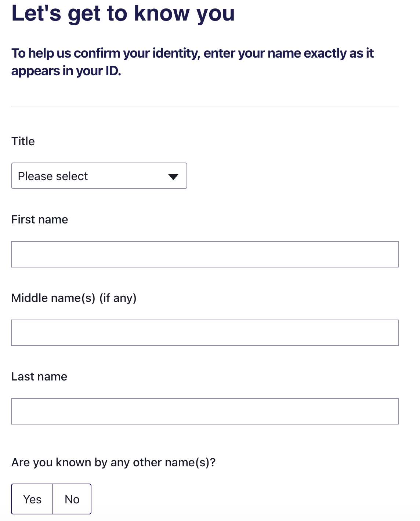Focus the First name input field
This screenshot has width=420, height=521.
point(204,254)
